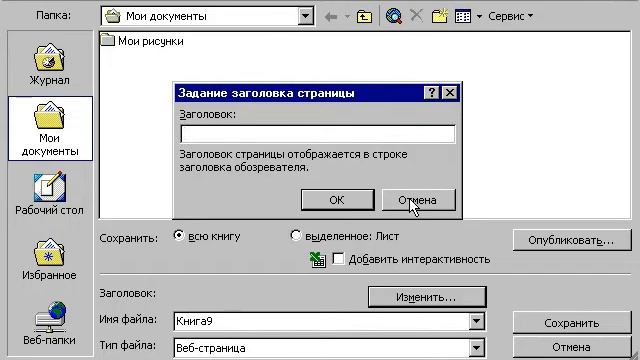This screenshot has width=640, height=360.
Task: Focus the Заголовок text field
Action: click(x=318, y=134)
